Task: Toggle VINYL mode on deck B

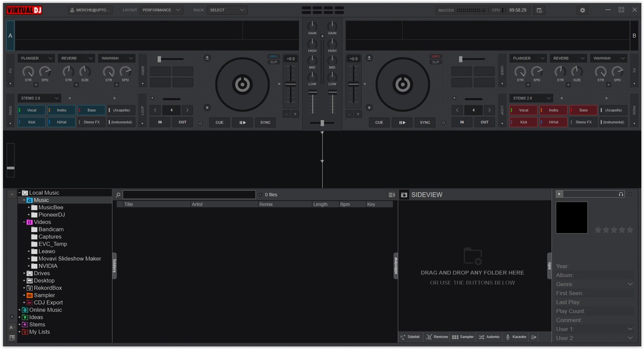Action: [x=435, y=56]
